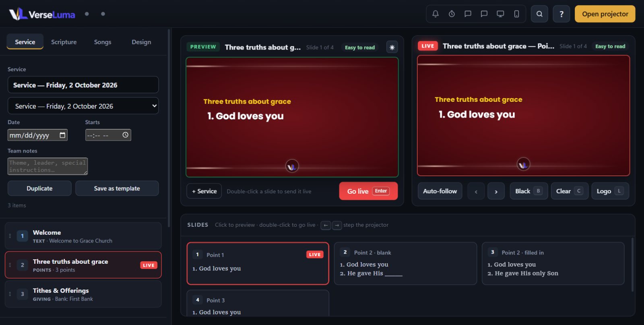Select the Point 3 slide card
Image resolution: width=644 pixels, height=325 pixels.
pos(258,303)
